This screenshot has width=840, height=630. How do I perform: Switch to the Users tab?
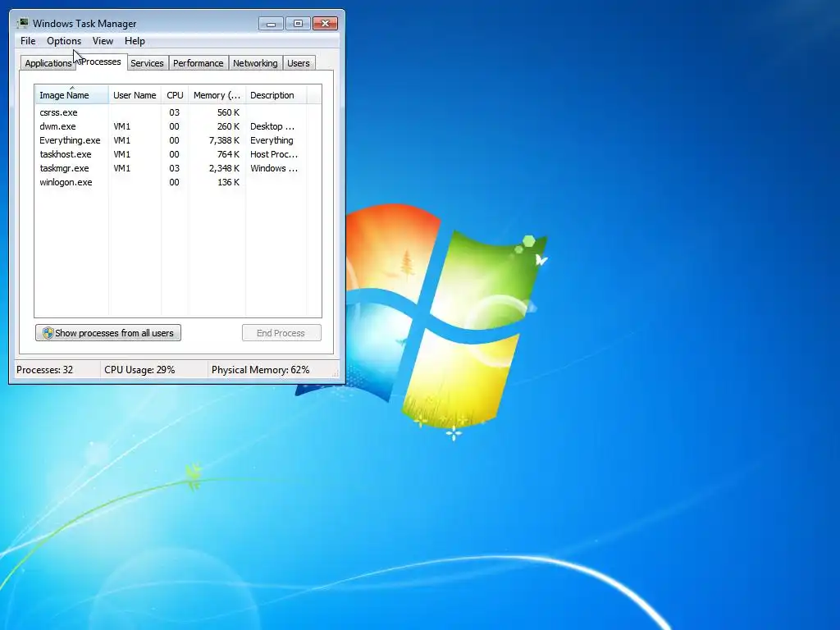pyautogui.click(x=299, y=63)
